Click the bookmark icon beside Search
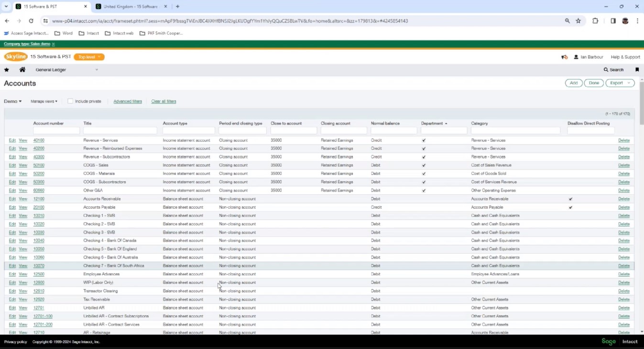644x349 pixels. point(637,69)
